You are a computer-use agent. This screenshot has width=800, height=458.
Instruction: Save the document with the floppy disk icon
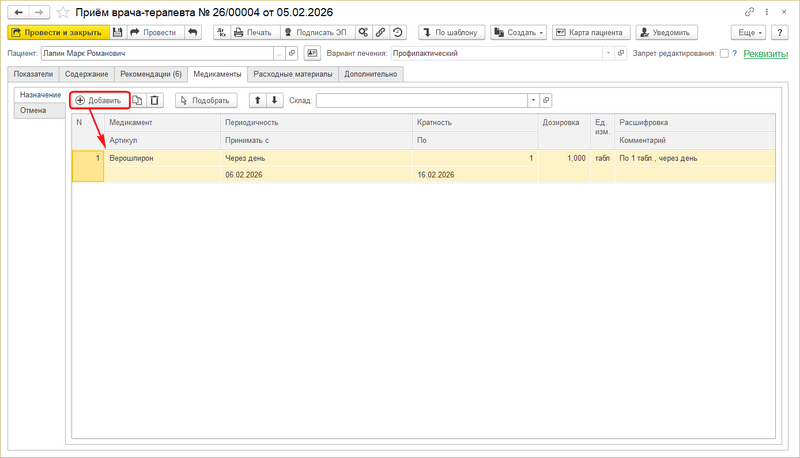point(118,32)
